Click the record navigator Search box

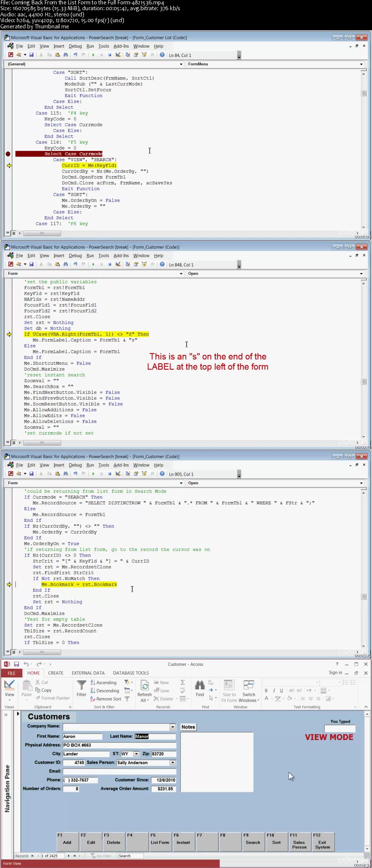130,856
